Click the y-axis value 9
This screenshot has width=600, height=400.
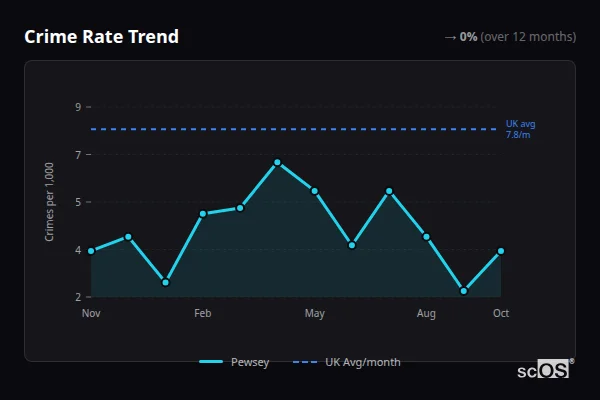point(78,107)
